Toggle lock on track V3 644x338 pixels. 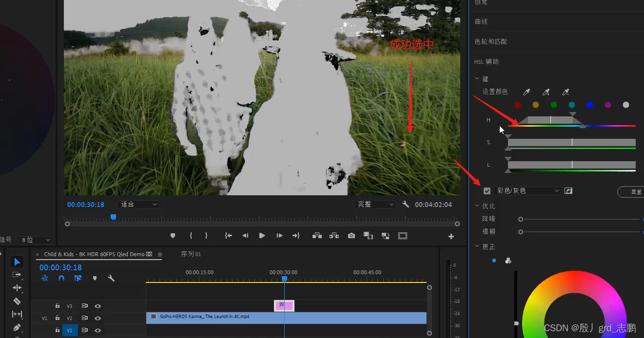coord(58,306)
